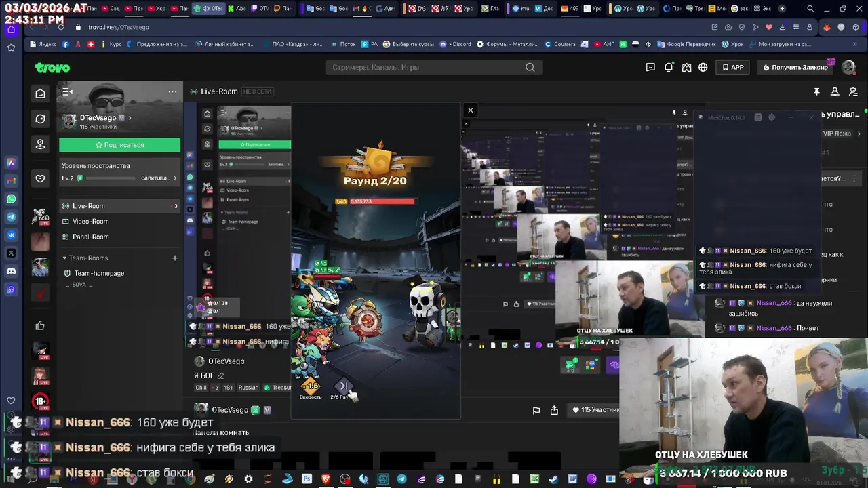The width and height of the screenshot is (868, 488).
Task: Open Telegram in browser sidebar
Action: (11, 217)
